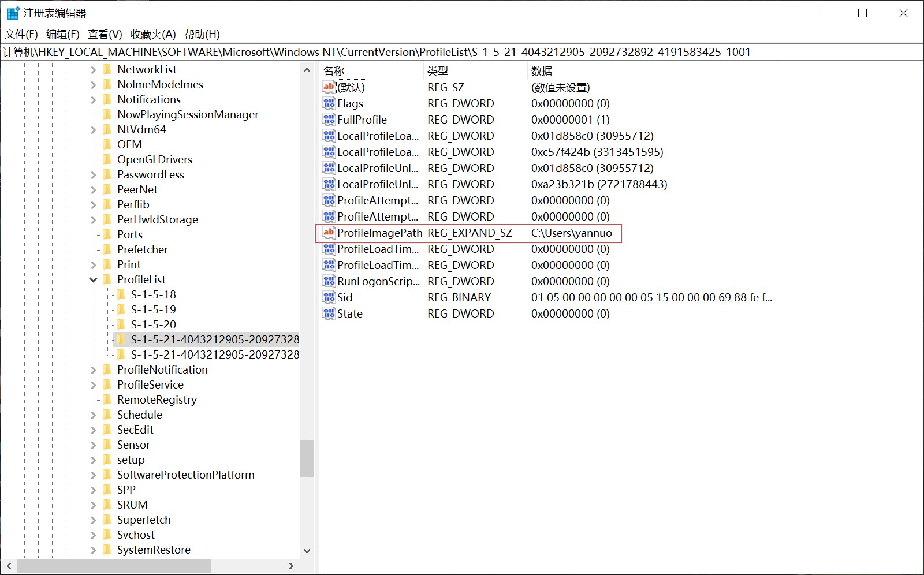Click the Registry Editor app icon in title bar
Screen dimensions: 924x575
(x=13, y=13)
